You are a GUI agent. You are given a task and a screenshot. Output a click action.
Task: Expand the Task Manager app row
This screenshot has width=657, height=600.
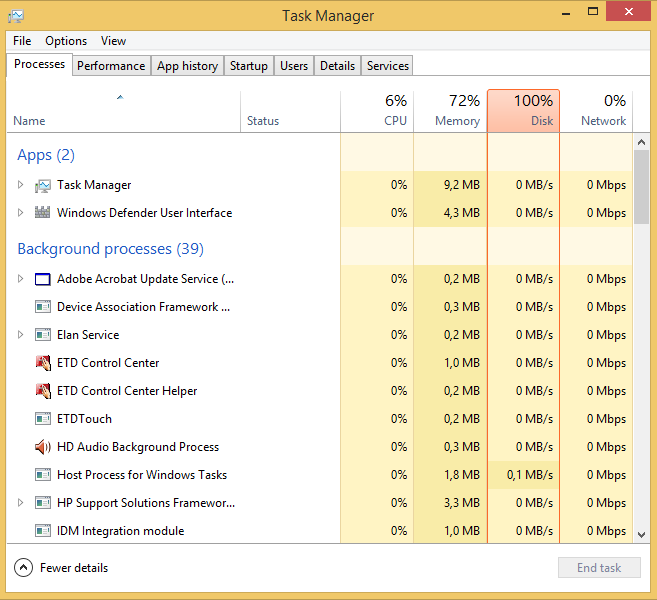[20, 185]
